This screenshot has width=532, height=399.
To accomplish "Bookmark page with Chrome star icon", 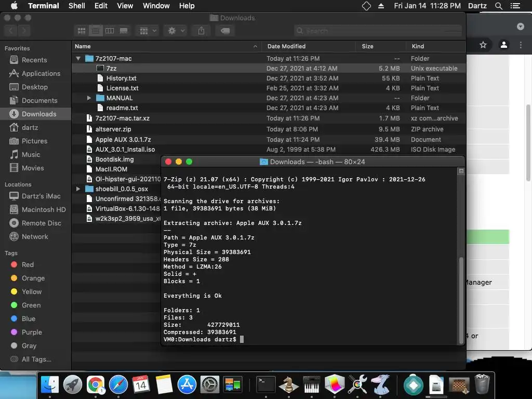I will coord(483,45).
